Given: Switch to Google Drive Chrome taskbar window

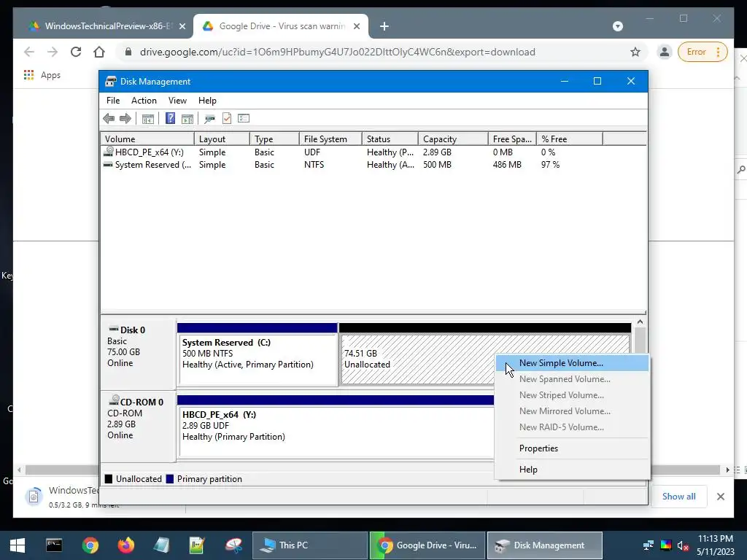Looking at the screenshot, I should 427,545.
